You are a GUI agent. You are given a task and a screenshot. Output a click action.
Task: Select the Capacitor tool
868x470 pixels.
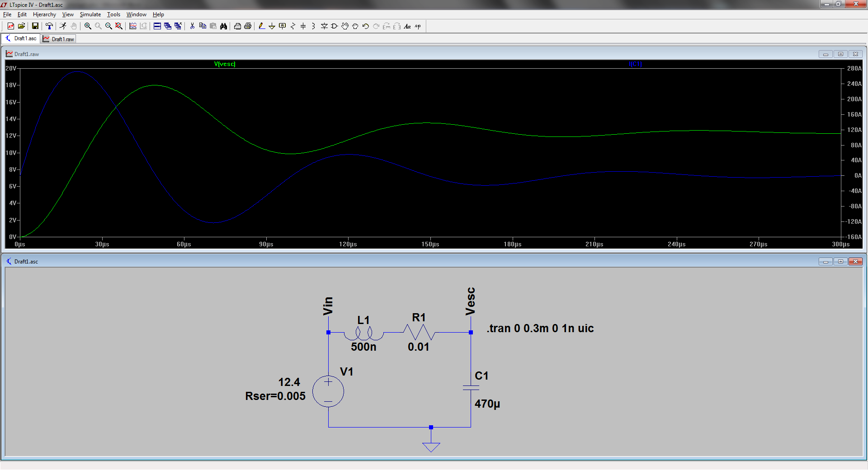click(x=303, y=26)
